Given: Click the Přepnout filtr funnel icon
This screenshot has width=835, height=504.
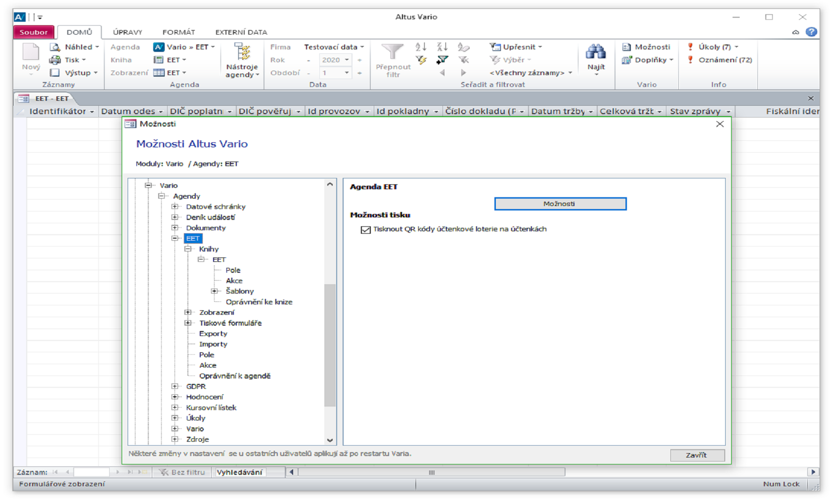Looking at the screenshot, I should pos(393,52).
